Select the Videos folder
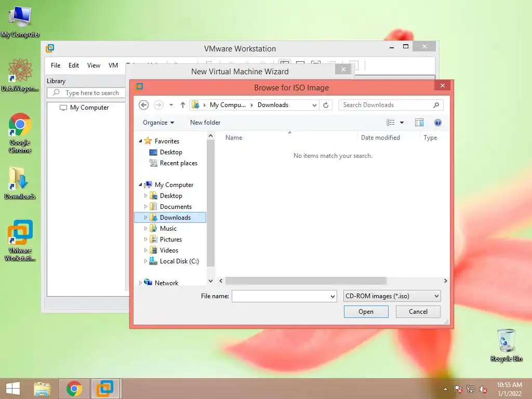This screenshot has width=532, height=399. click(x=164, y=250)
